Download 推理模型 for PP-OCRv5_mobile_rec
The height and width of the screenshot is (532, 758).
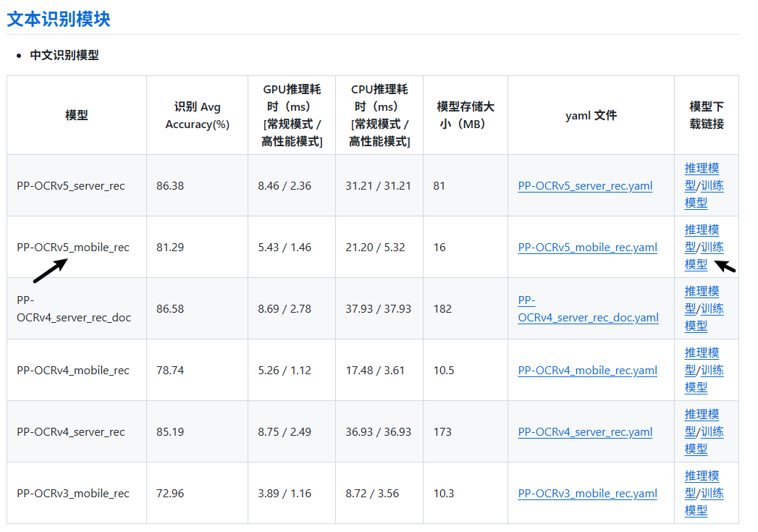point(702,230)
